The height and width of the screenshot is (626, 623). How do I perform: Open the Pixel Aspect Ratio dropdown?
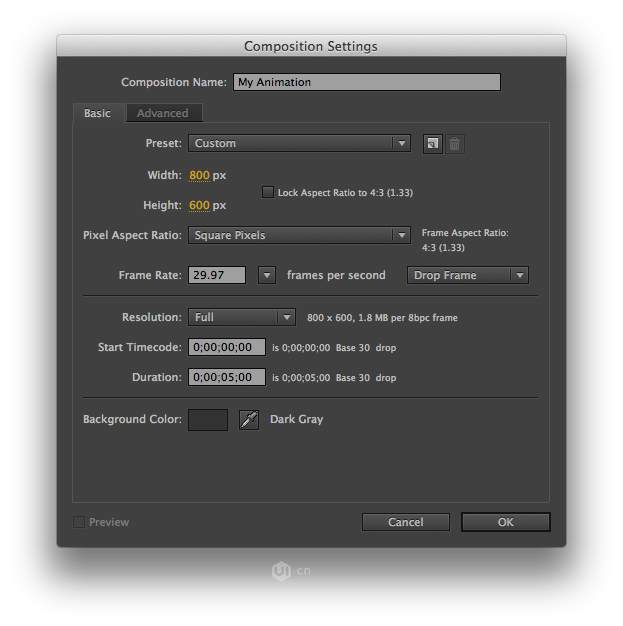pyautogui.click(x=299, y=235)
